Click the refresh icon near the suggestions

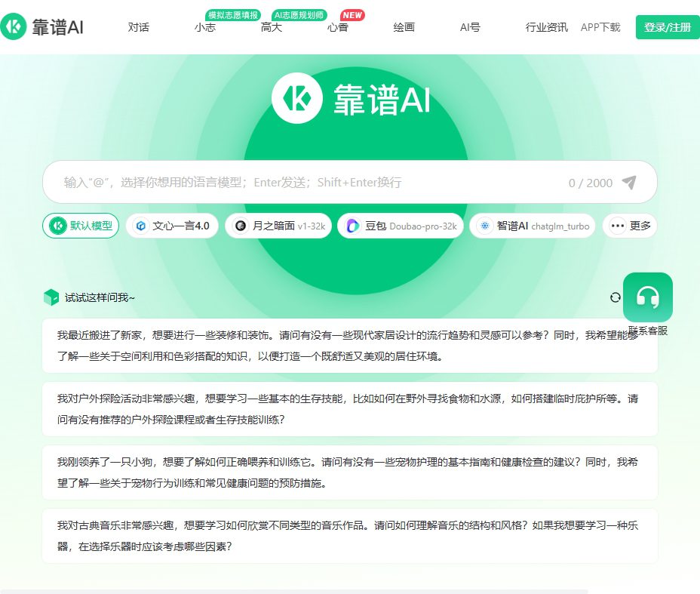pyautogui.click(x=615, y=297)
